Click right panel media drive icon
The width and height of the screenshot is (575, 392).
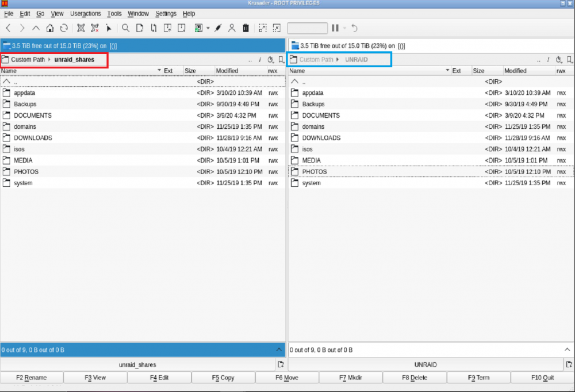click(x=295, y=46)
